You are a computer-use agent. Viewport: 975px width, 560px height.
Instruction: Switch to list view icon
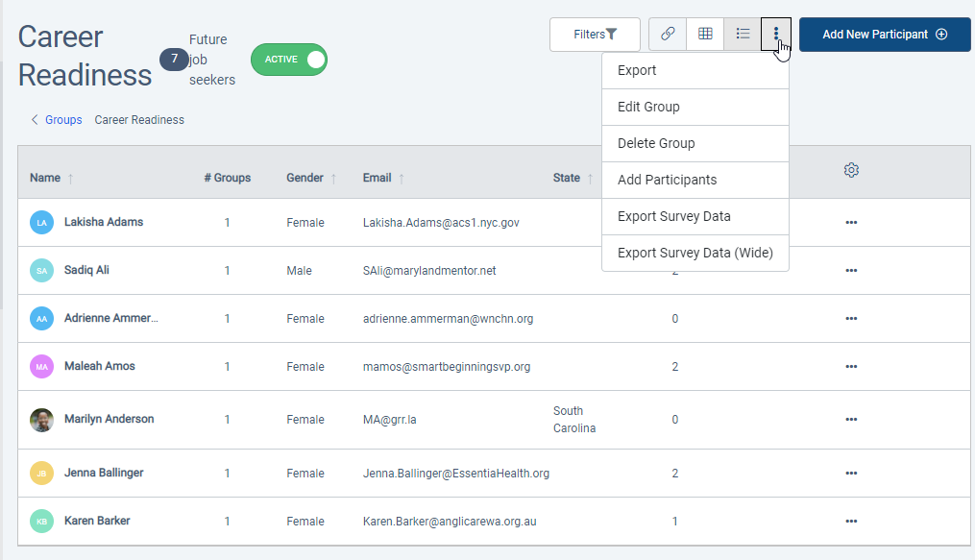743,34
